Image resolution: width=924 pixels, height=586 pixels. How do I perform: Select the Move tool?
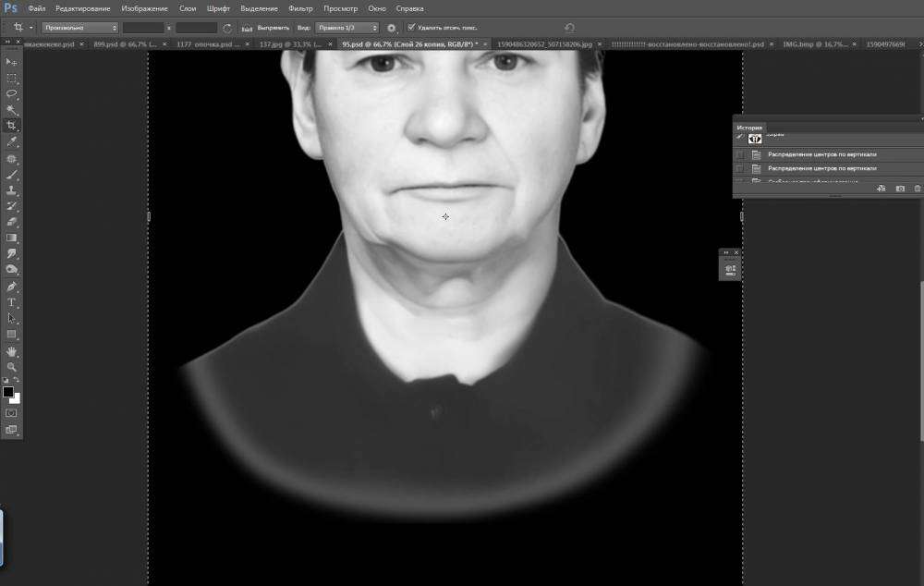coord(12,62)
